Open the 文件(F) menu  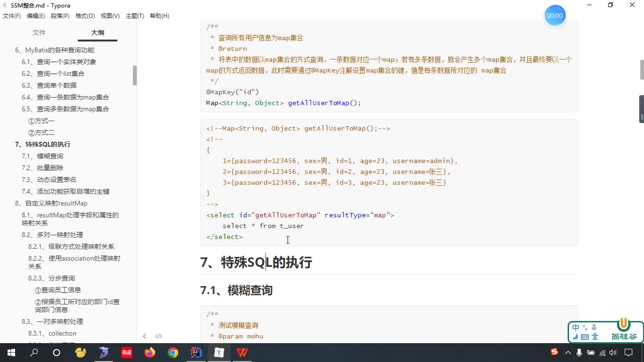point(12,16)
